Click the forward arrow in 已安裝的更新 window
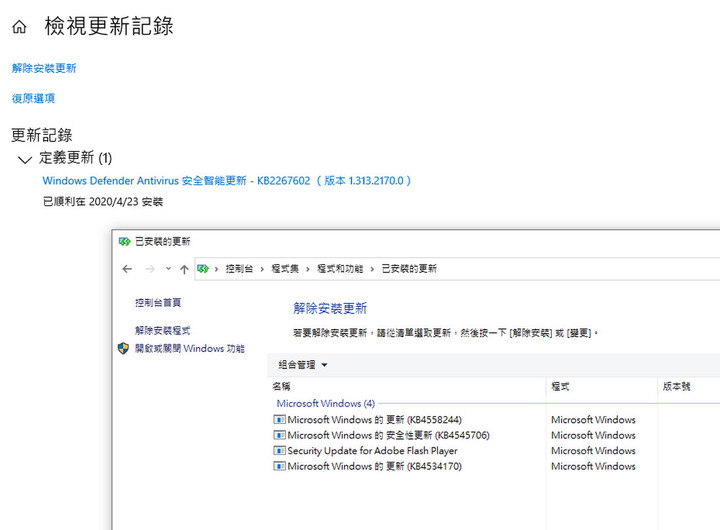The height and width of the screenshot is (530, 720). click(150, 269)
